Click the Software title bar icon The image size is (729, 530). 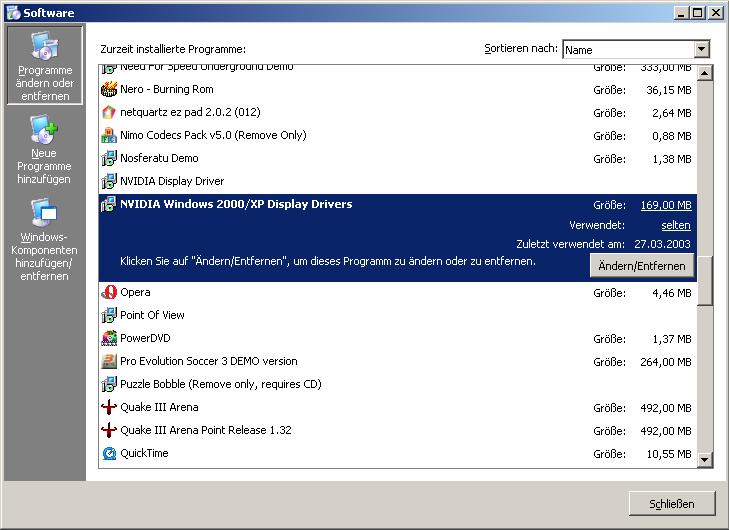click(x=13, y=13)
